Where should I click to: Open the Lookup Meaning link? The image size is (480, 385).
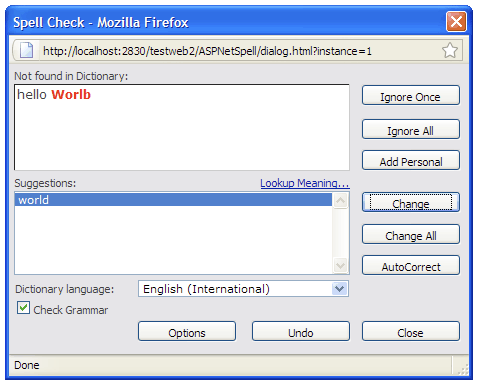[x=305, y=183]
